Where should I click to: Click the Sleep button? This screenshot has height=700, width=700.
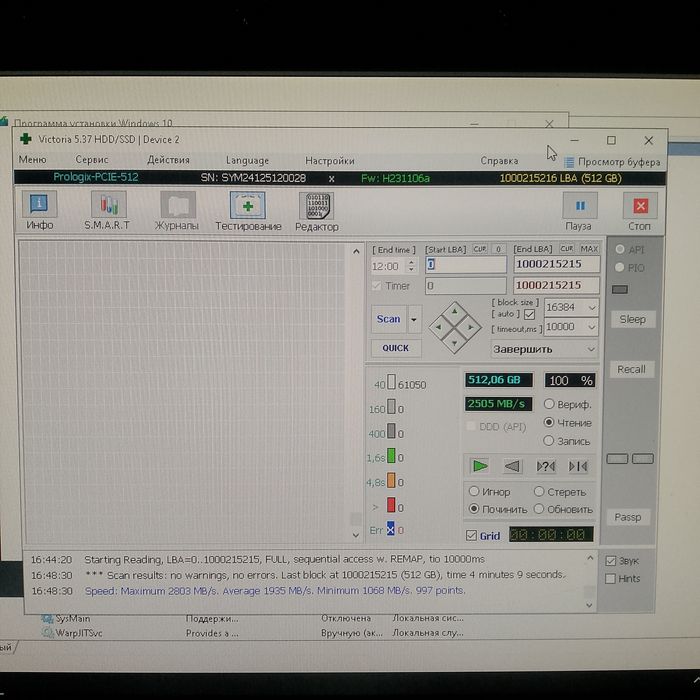pos(633,319)
